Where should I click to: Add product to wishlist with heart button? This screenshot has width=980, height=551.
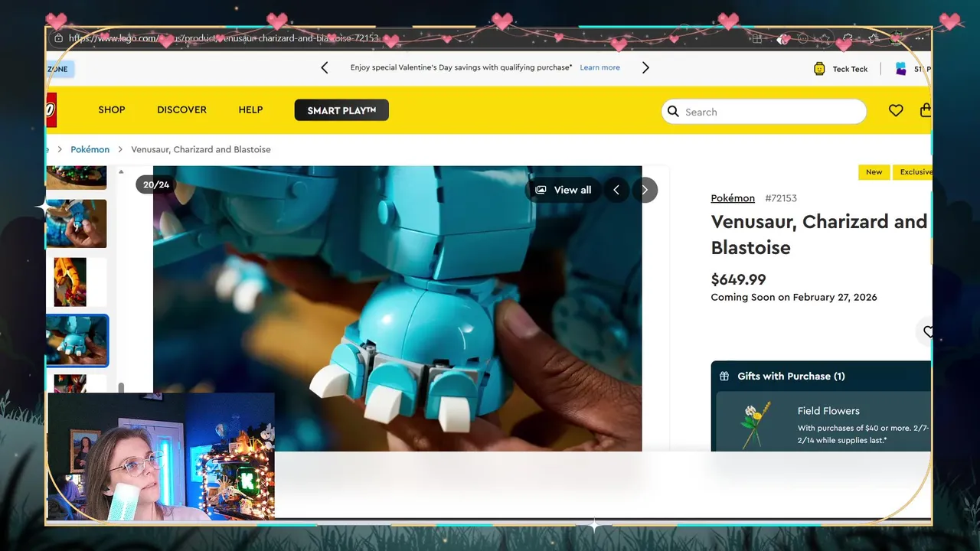click(x=926, y=331)
